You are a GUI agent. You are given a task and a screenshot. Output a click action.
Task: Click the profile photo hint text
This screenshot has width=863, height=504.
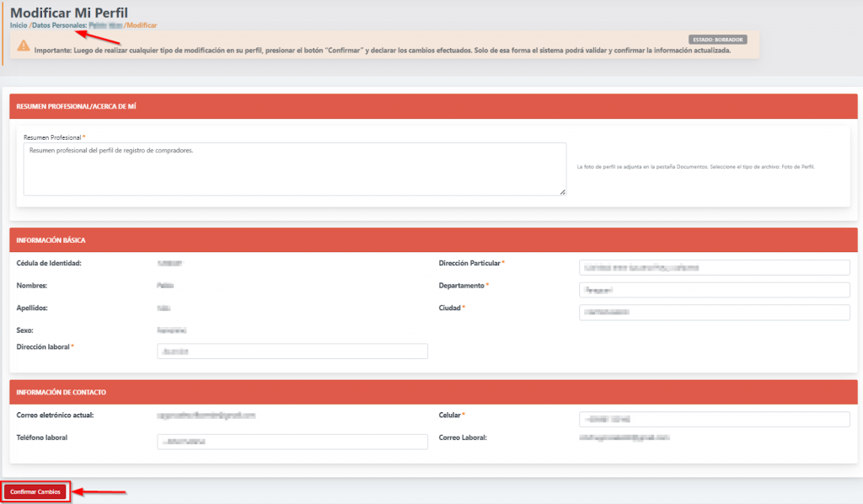tap(695, 167)
